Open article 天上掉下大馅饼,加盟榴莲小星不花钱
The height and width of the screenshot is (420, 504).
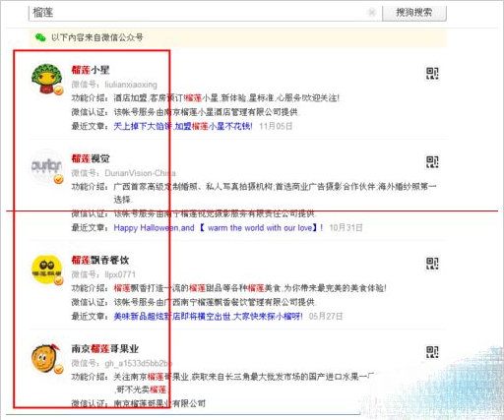tap(183, 126)
